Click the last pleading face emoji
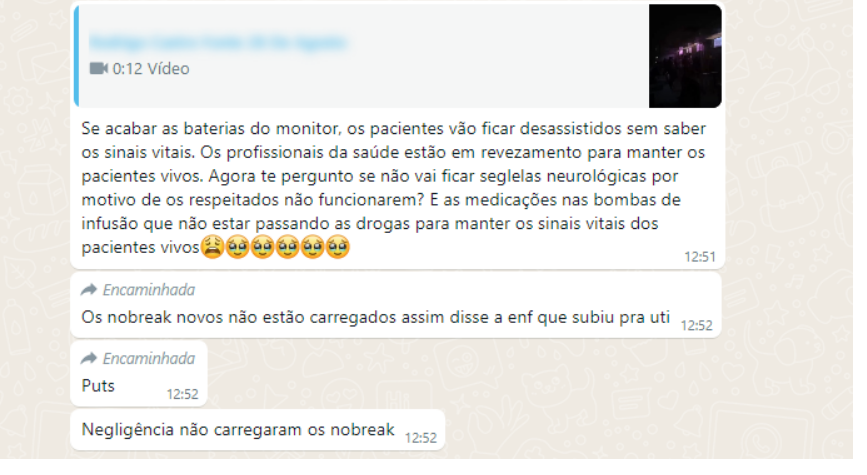Image resolution: width=867 pixels, height=475 pixels. coord(337,247)
